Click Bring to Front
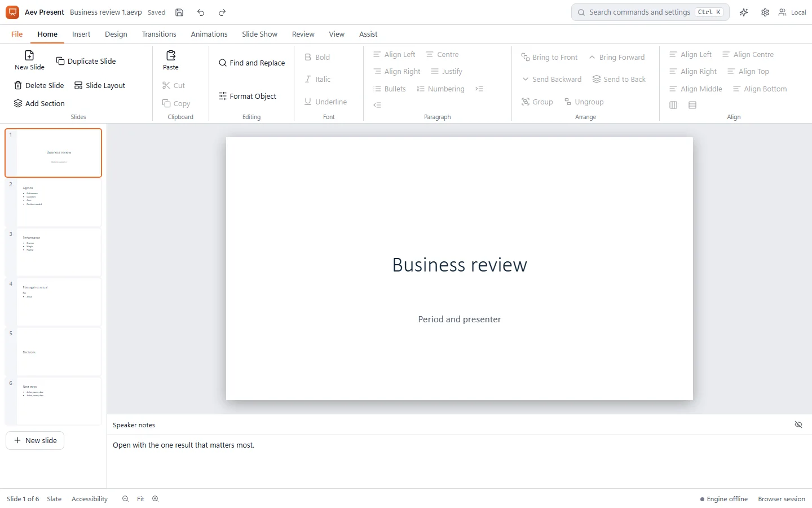 point(549,57)
